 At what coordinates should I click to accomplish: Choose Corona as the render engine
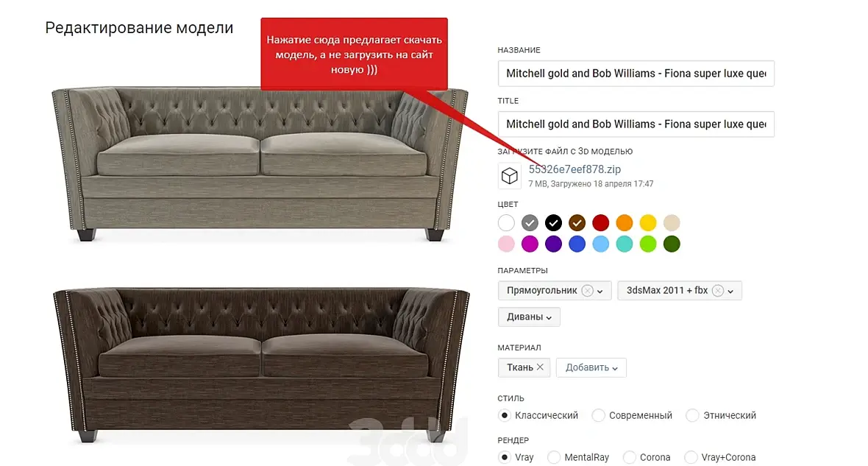[630, 457]
